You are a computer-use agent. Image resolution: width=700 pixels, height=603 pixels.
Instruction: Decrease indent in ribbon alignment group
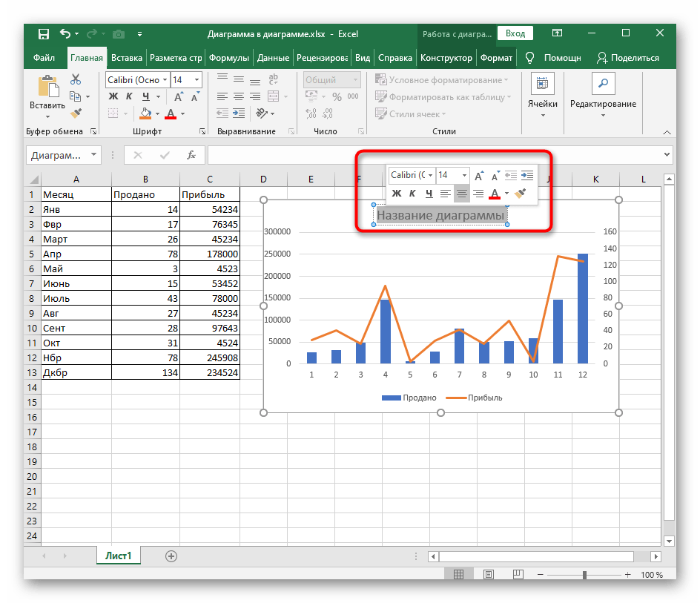[x=222, y=113]
